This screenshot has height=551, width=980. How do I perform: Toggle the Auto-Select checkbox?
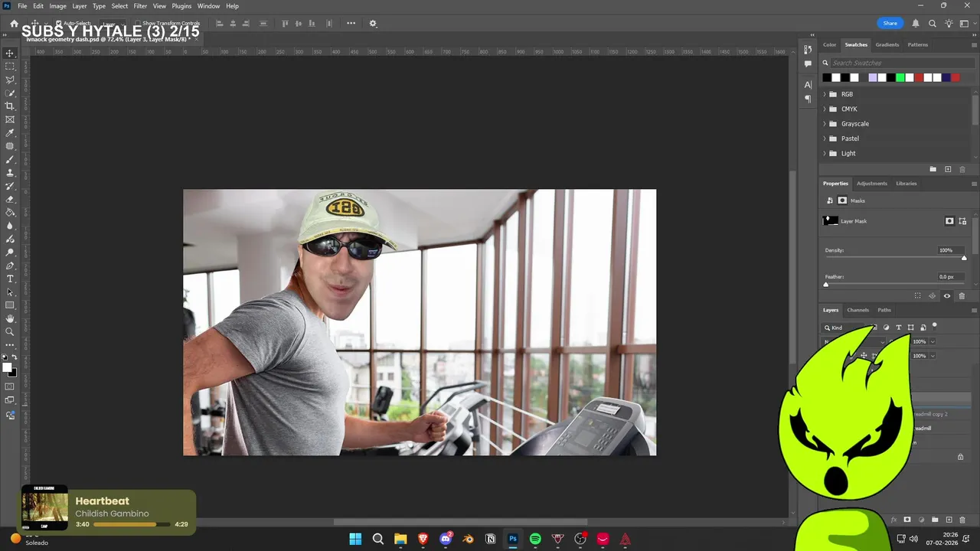(59, 23)
